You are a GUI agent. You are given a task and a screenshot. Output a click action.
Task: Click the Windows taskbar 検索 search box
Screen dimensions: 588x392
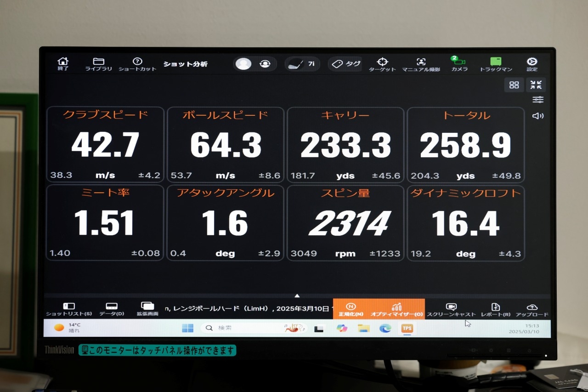click(248, 328)
